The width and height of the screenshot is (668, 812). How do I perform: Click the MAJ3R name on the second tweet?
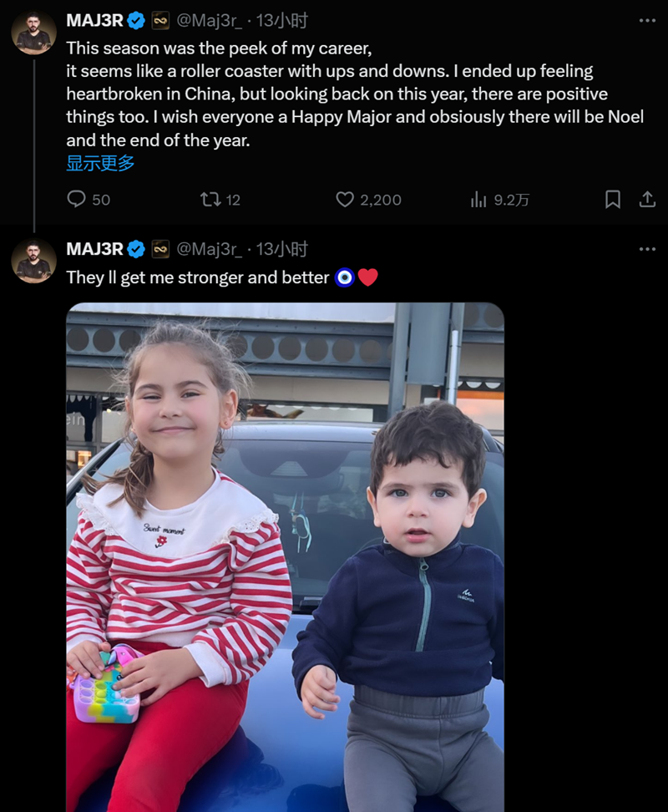pyautogui.click(x=94, y=249)
